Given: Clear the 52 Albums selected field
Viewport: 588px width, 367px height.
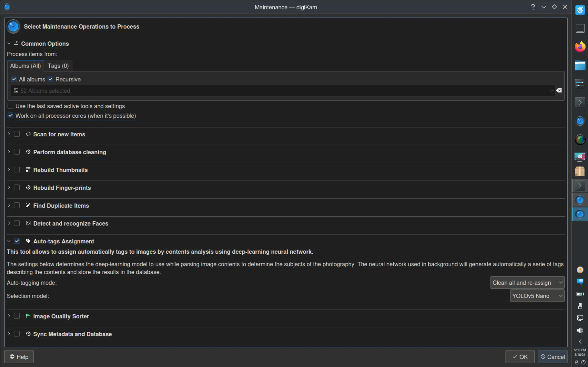Looking at the screenshot, I should coord(559,90).
